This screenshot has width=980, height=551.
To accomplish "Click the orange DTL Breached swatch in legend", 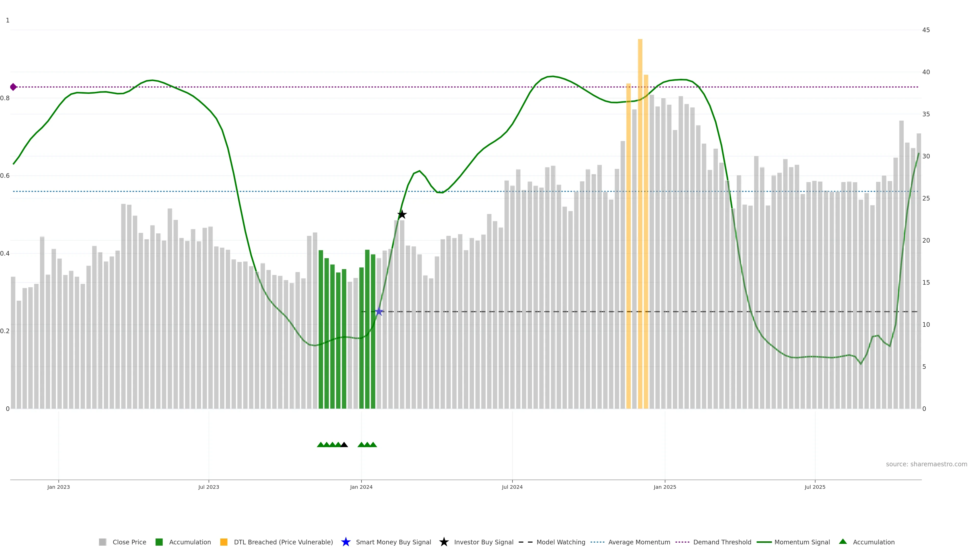I will [224, 542].
